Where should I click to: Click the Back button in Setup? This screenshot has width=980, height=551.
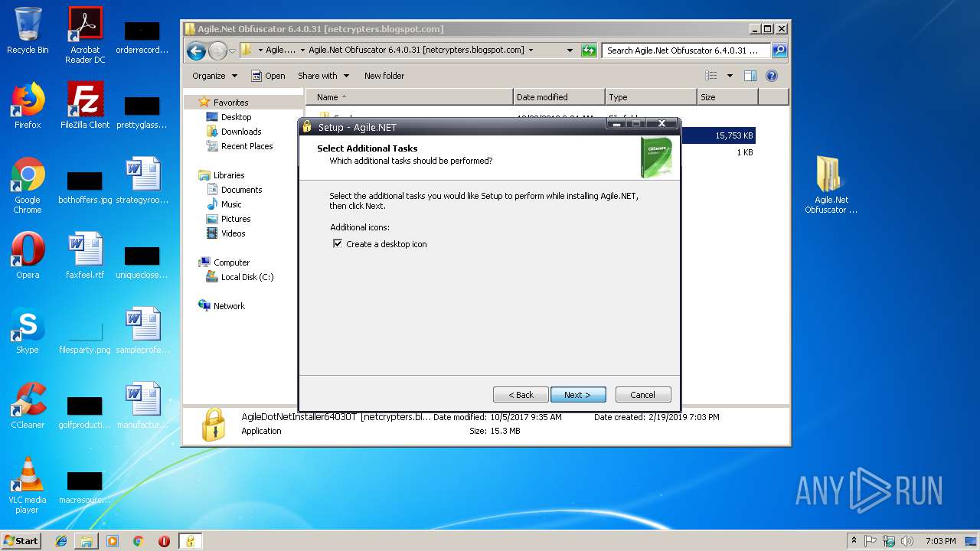tap(521, 395)
